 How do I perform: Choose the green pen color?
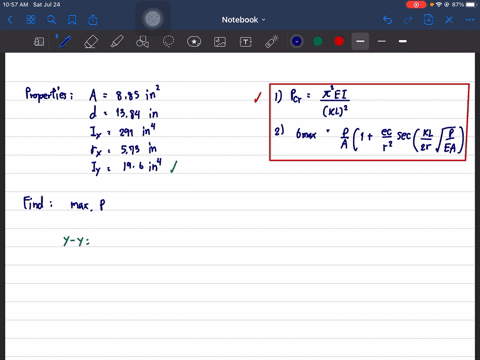(x=318, y=41)
